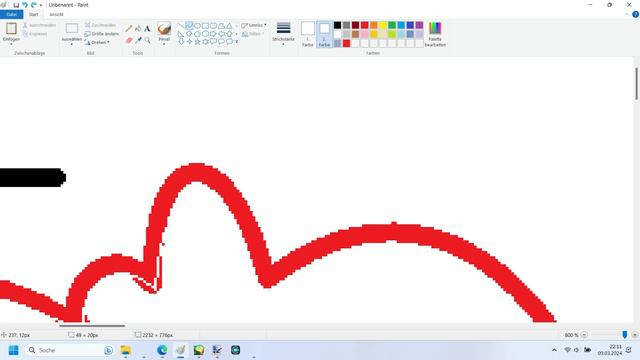Choose the Triangle shape
The height and width of the screenshot is (360, 640).
click(x=229, y=26)
